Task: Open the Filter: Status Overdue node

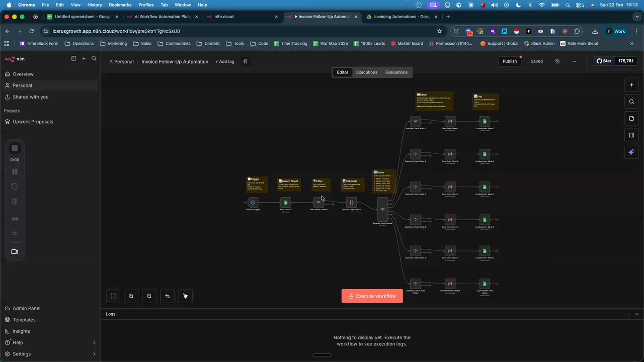Action: (x=318, y=203)
